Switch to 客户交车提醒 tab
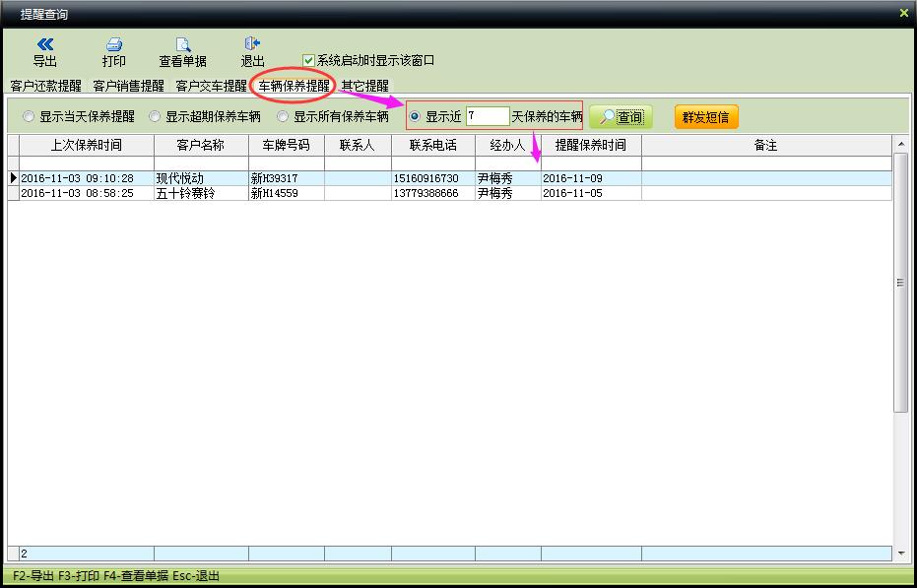The height and width of the screenshot is (588, 917). click(211, 86)
